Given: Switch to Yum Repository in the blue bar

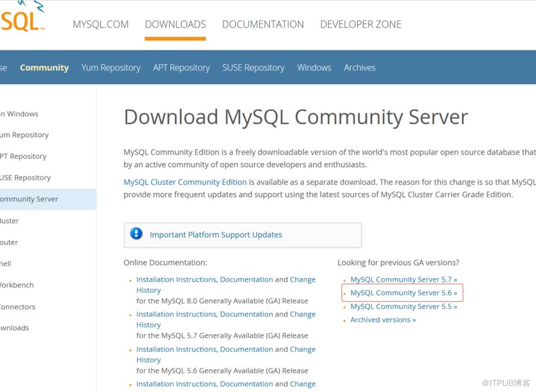Looking at the screenshot, I should tap(111, 67).
